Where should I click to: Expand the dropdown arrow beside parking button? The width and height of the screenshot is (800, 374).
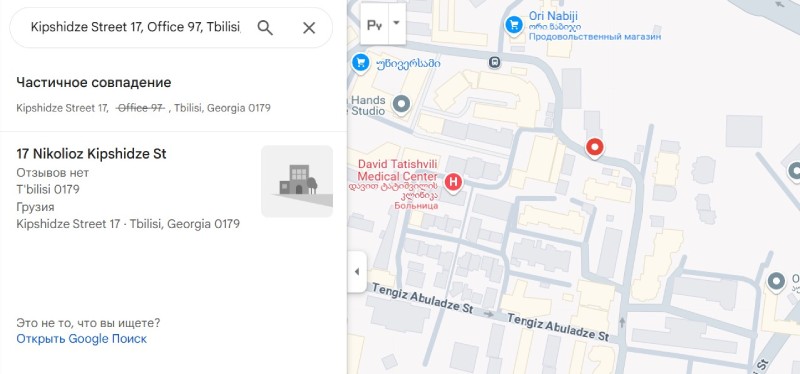coord(397,24)
